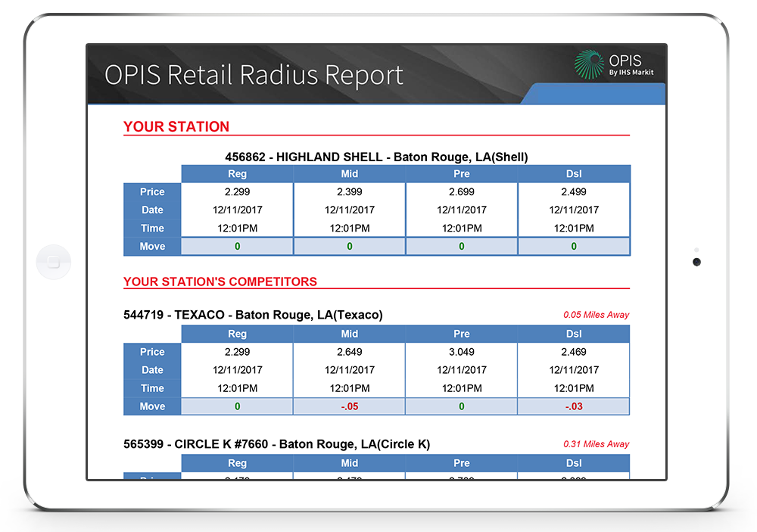Select Texaco Pre move value 0
Image resolution: width=757 pixels, height=532 pixels.
(x=462, y=406)
